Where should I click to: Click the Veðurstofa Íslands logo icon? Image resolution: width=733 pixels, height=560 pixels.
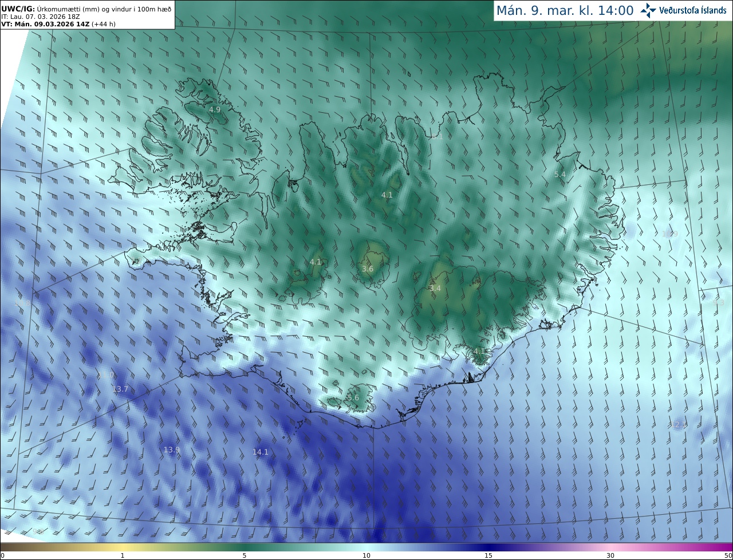click(x=649, y=10)
